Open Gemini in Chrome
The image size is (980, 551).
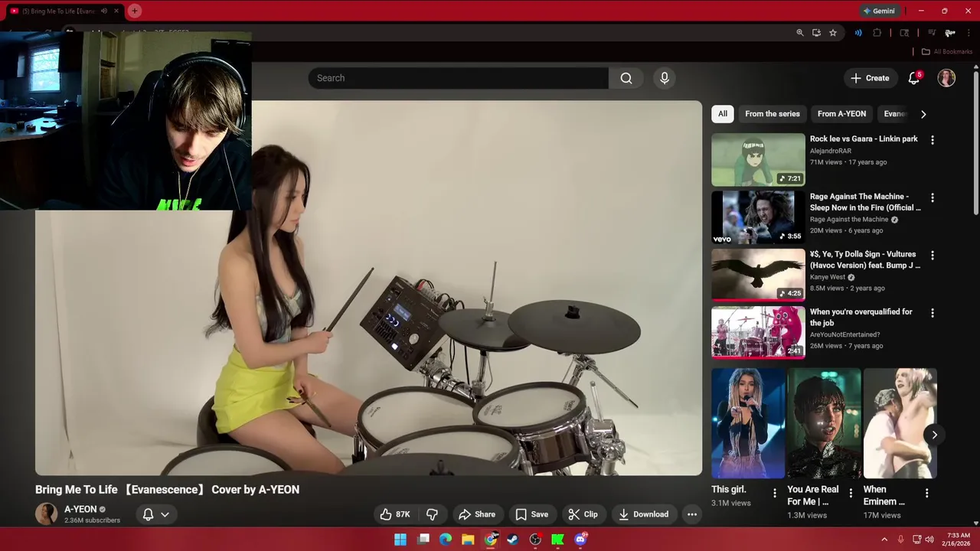pos(879,11)
